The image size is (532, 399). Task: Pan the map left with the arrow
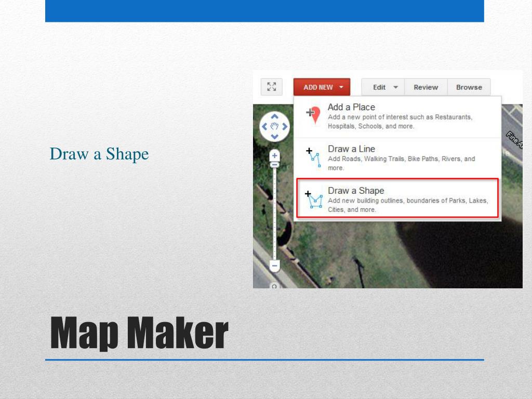(264, 127)
